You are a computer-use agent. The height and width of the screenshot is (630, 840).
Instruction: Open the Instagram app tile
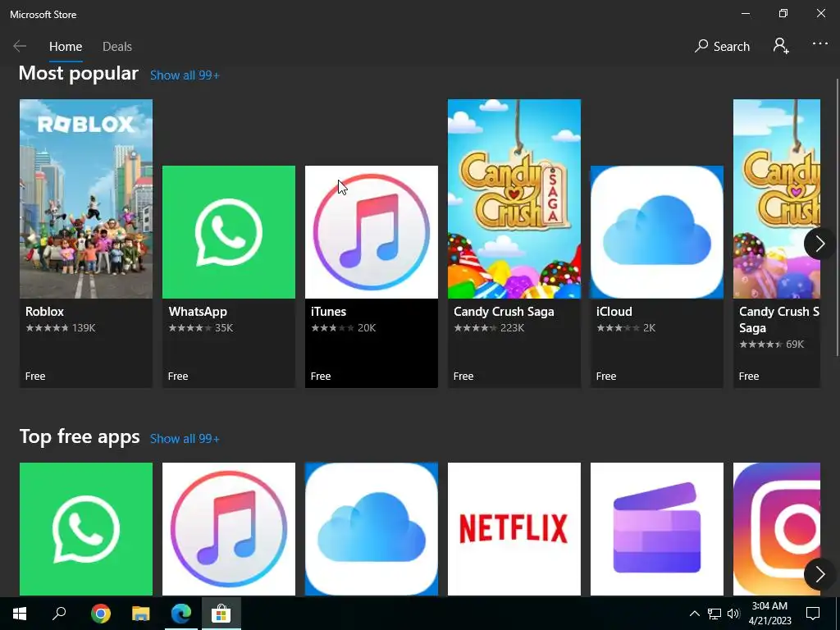(777, 529)
